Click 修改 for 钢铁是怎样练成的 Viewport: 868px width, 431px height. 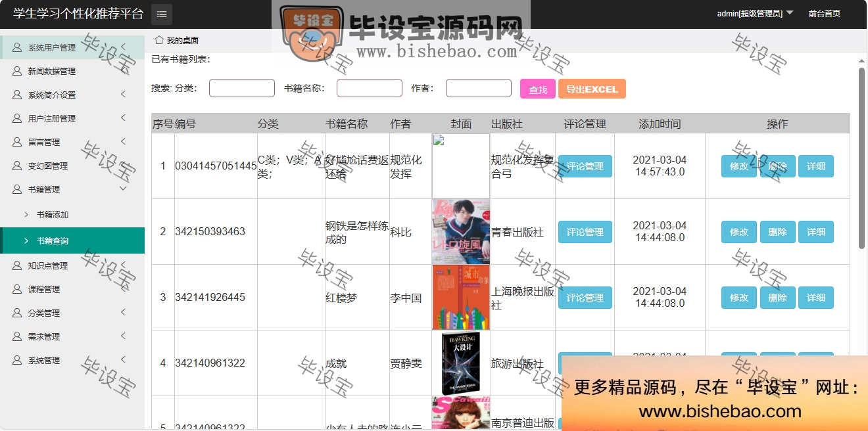click(739, 232)
